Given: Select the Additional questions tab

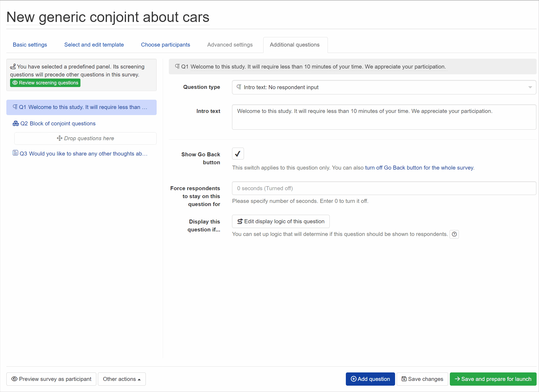Looking at the screenshot, I should pos(295,45).
